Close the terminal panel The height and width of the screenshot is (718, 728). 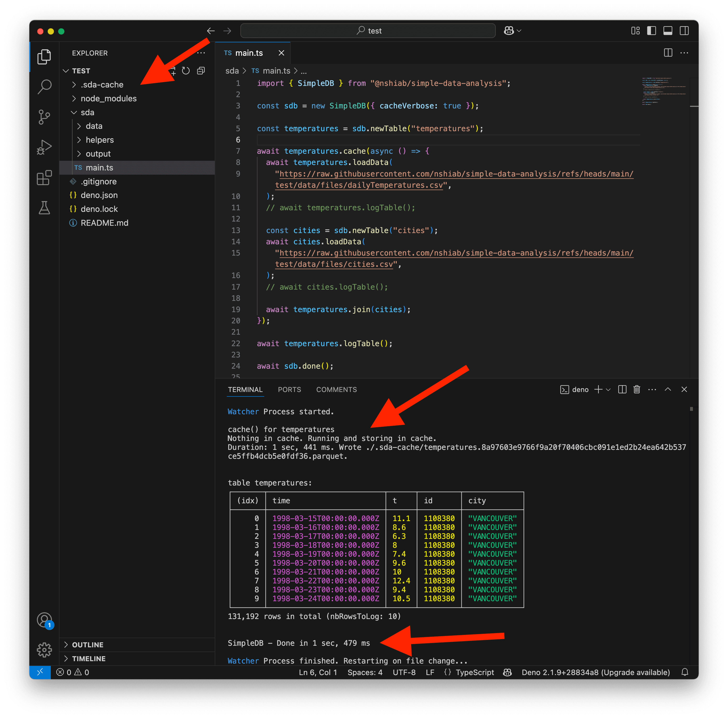pos(684,390)
